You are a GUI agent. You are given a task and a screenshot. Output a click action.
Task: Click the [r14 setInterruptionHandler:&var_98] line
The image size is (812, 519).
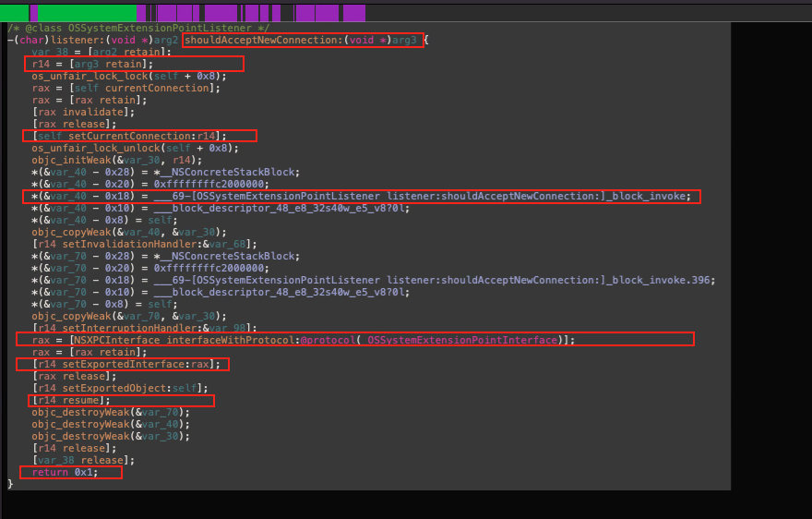pos(145,328)
